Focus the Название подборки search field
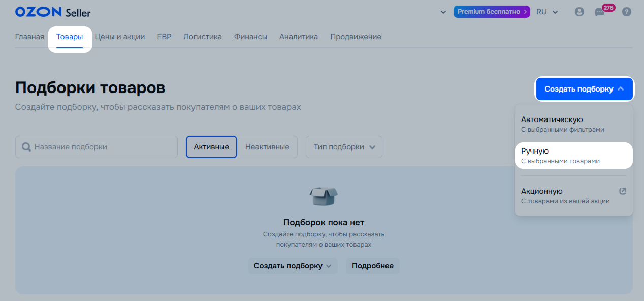Viewport: 644px width, 301px height. coord(96,147)
